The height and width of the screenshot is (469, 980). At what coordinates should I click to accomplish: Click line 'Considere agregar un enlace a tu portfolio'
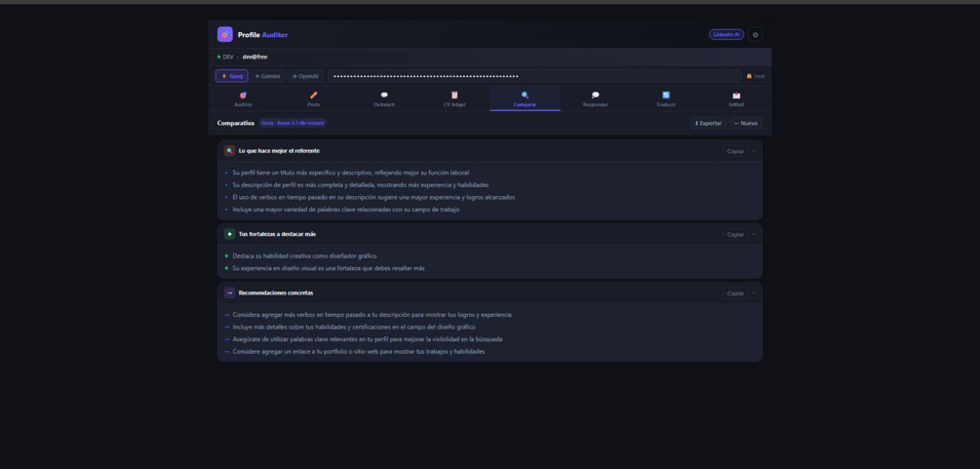359,351
